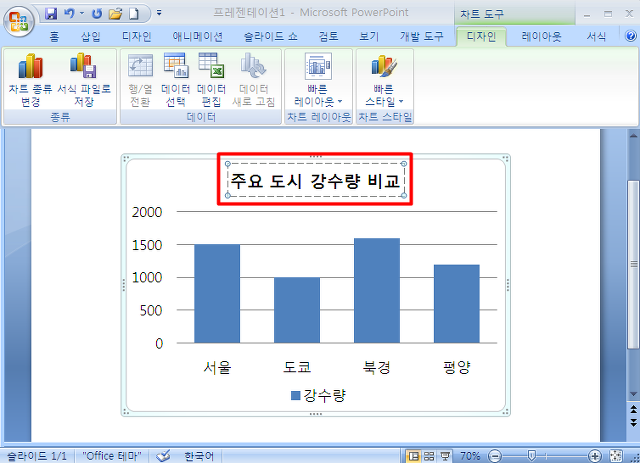The height and width of the screenshot is (463, 640).
Task: Click the vertical scrollbar up arrow
Action: (633, 136)
